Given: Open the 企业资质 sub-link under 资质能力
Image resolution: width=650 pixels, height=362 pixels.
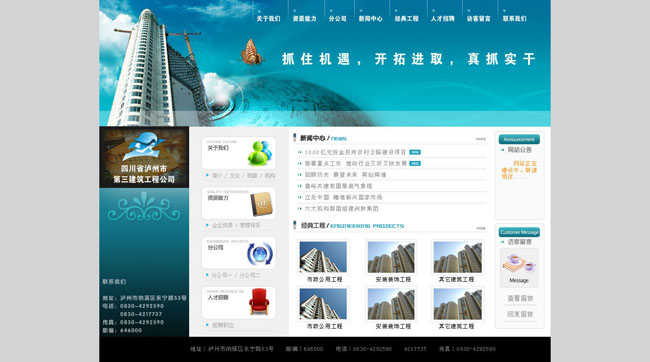Looking at the screenshot, I should click(222, 225).
